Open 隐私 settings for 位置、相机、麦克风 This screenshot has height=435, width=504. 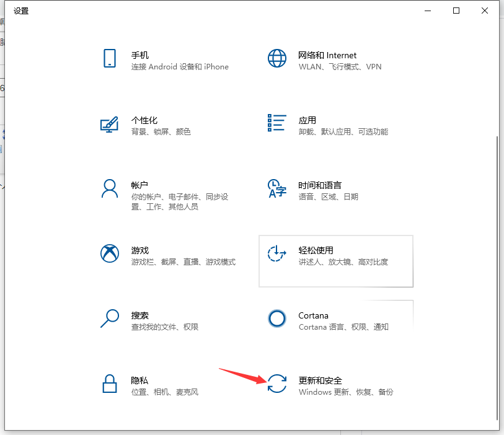pyautogui.click(x=167, y=385)
